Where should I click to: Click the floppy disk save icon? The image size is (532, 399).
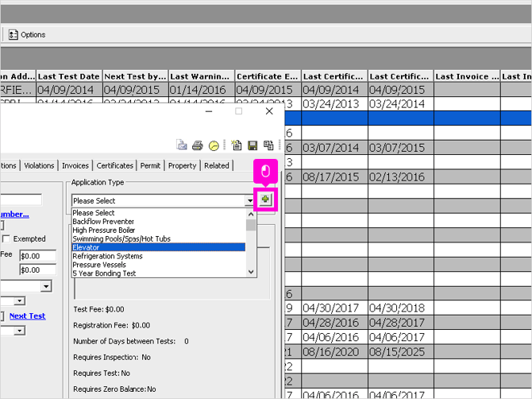coord(253,145)
